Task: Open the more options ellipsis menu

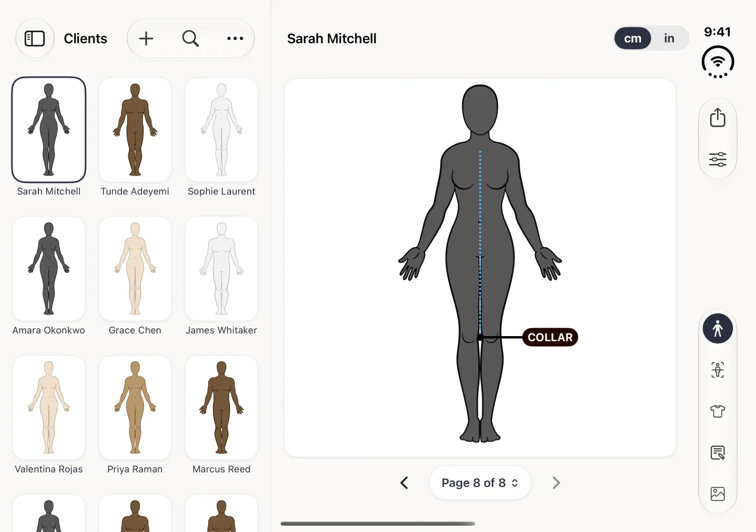Action: pos(235,38)
